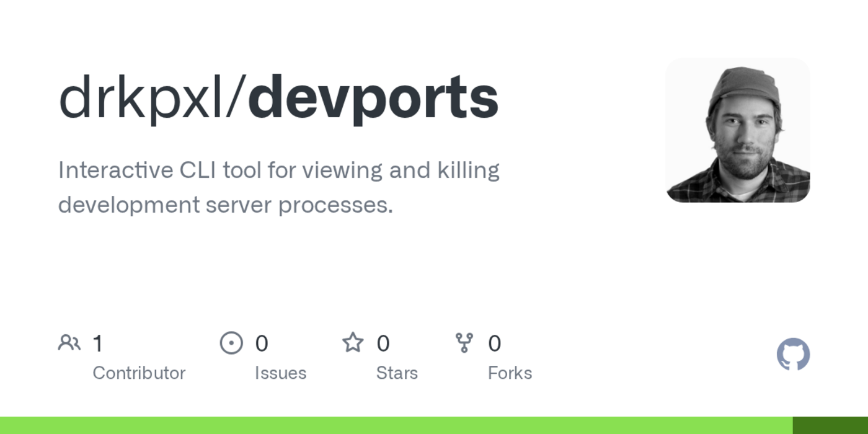868x434 pixels.
Task: Click the 'Forks' label
Action: 510,373
